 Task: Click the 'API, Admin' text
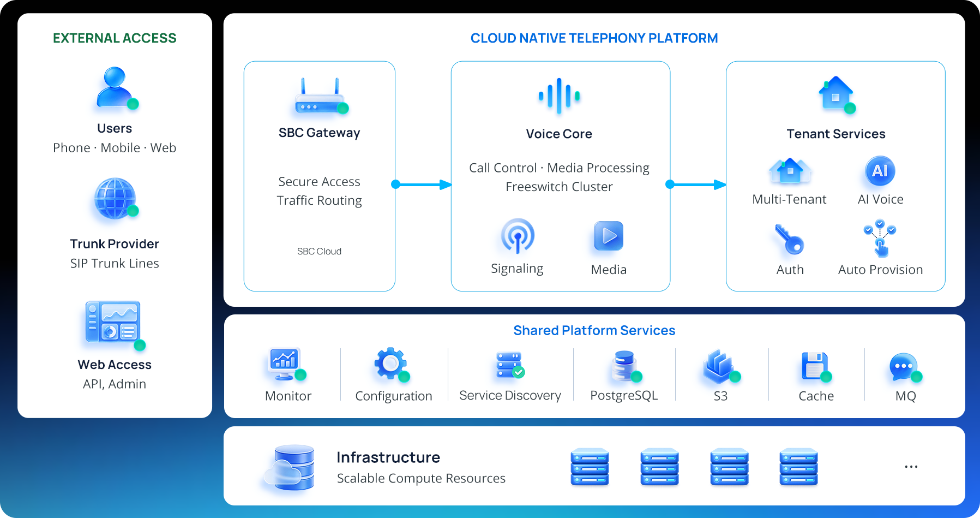point(115,384)
